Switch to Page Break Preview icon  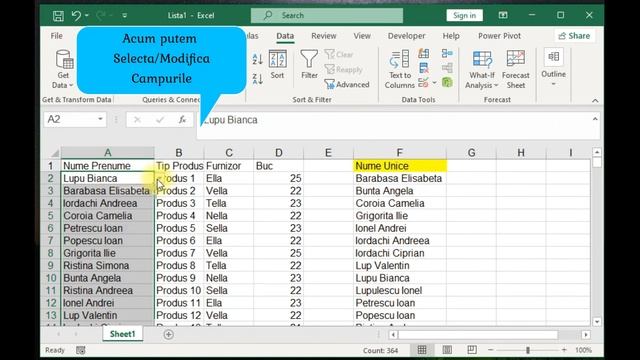click(472, 350)
